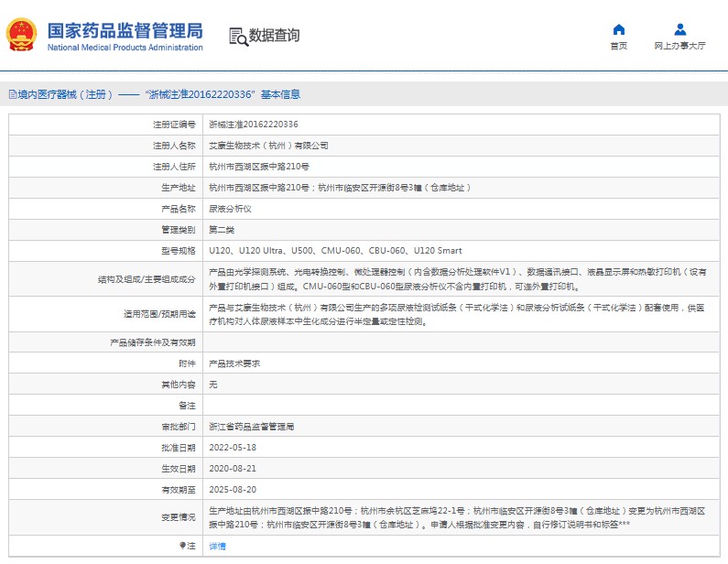Click the 管理类别 label

click(179, 229)
